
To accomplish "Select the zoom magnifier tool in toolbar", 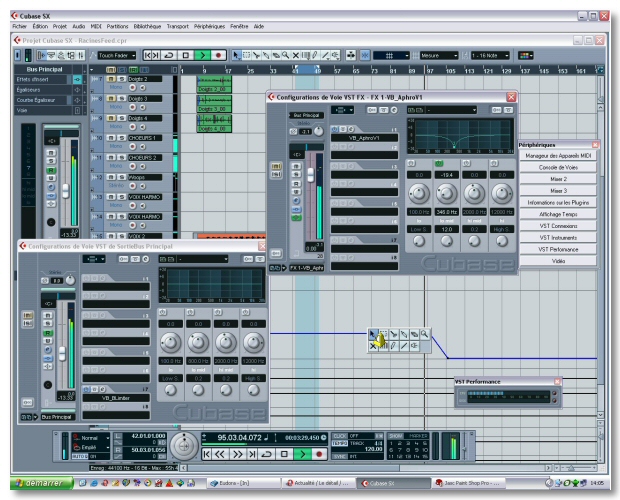I will coord(285,55).
